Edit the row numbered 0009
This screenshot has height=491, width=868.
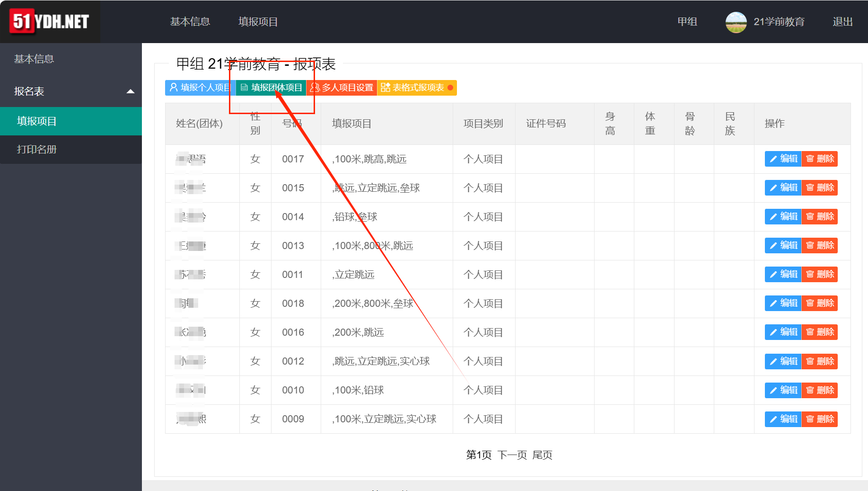(x=783, y=419)
